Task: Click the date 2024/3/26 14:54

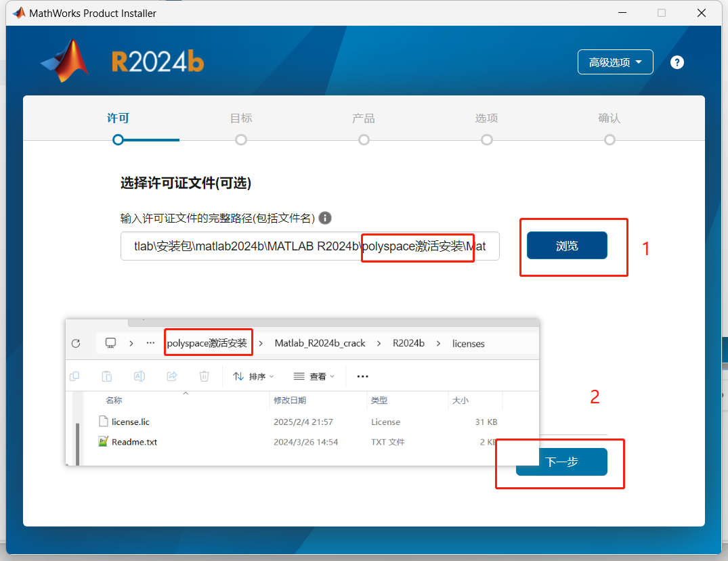Action: (x=305, y=442)
